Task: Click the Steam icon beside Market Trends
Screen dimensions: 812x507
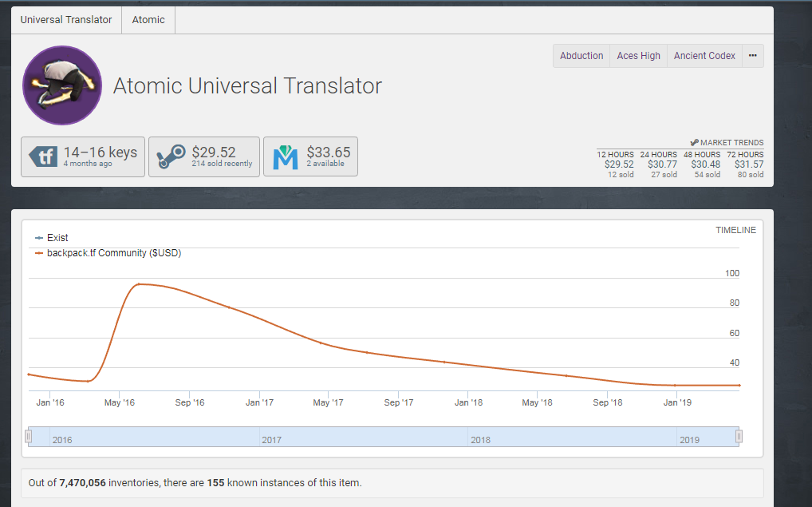Action: (695, 143)
